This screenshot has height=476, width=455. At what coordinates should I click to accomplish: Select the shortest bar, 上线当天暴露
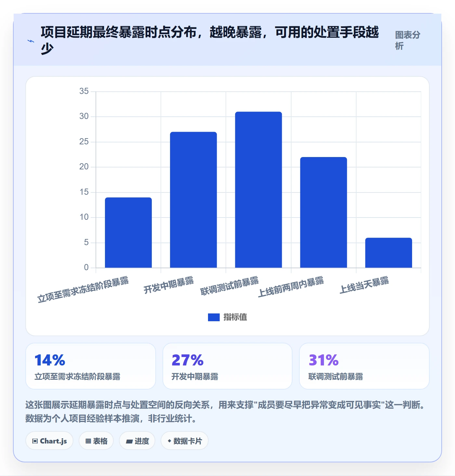388,253
